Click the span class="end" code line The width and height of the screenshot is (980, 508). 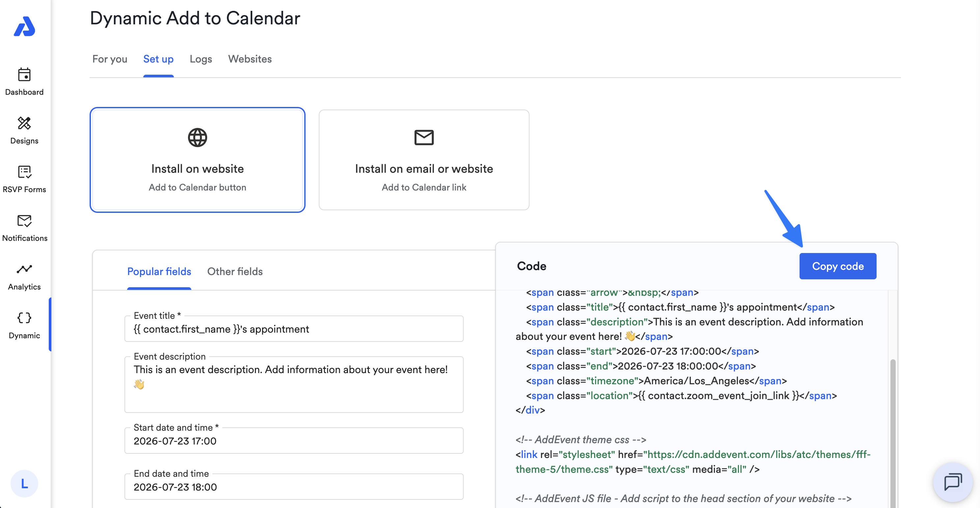[641, 366]
